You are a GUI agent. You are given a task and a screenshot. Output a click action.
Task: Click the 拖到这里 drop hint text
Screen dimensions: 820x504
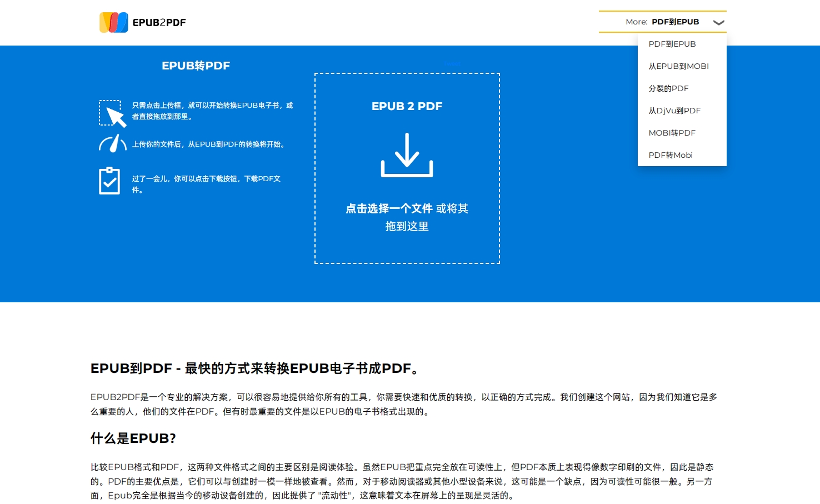(407, 226)
